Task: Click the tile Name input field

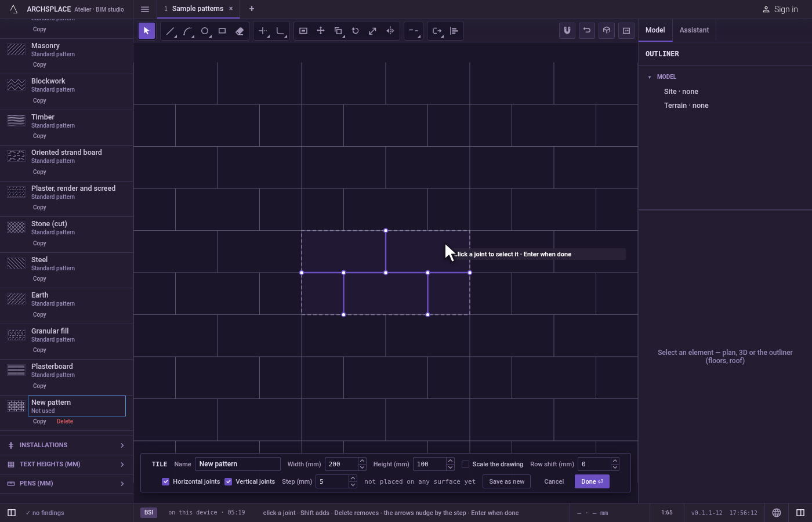Action: click(238, 464)
